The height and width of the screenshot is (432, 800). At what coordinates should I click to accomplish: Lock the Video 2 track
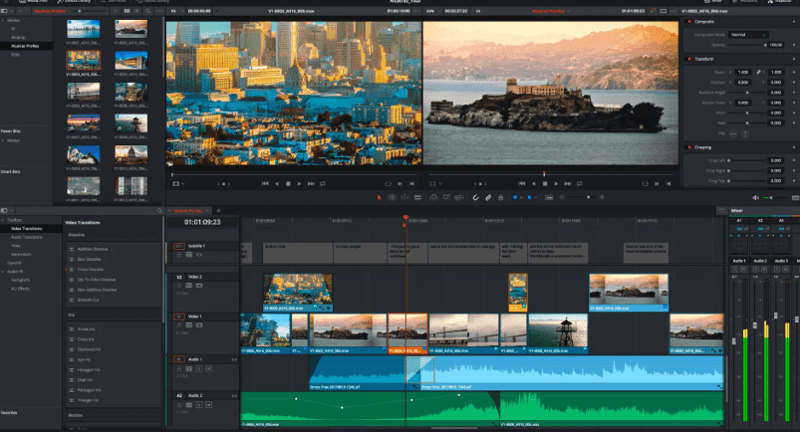pos(181,286)
